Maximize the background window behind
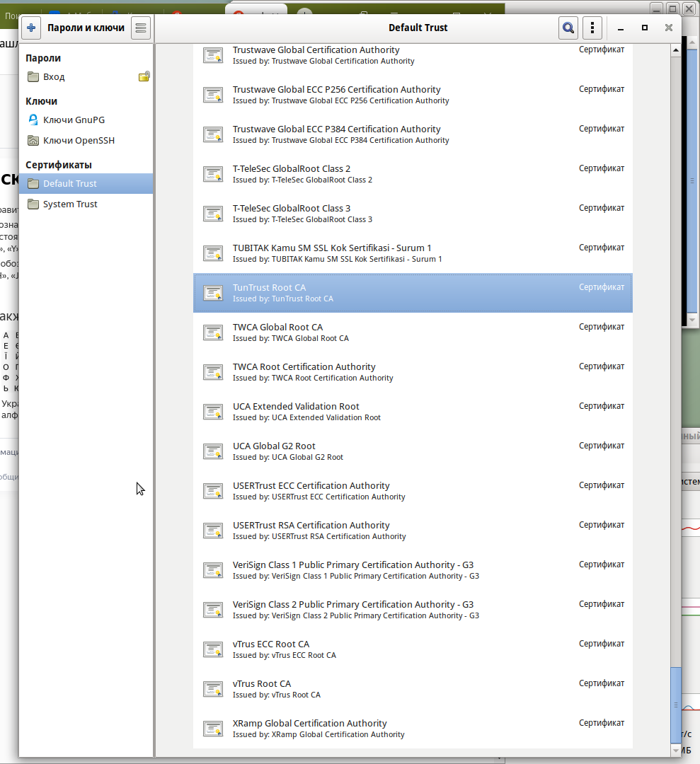This screenshot has width=700, height=764. (x=672, y=8)
